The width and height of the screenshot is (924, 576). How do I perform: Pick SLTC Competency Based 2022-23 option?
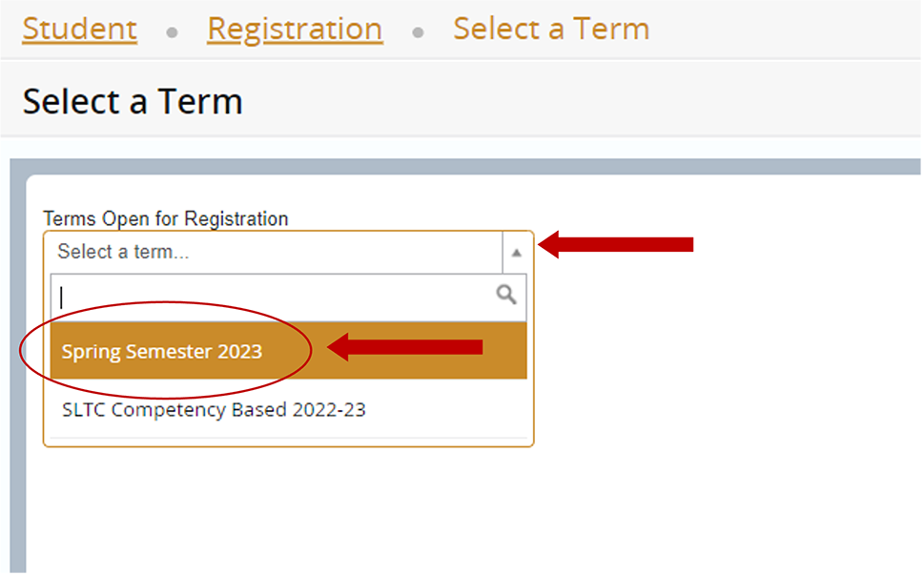coord(214,410)
